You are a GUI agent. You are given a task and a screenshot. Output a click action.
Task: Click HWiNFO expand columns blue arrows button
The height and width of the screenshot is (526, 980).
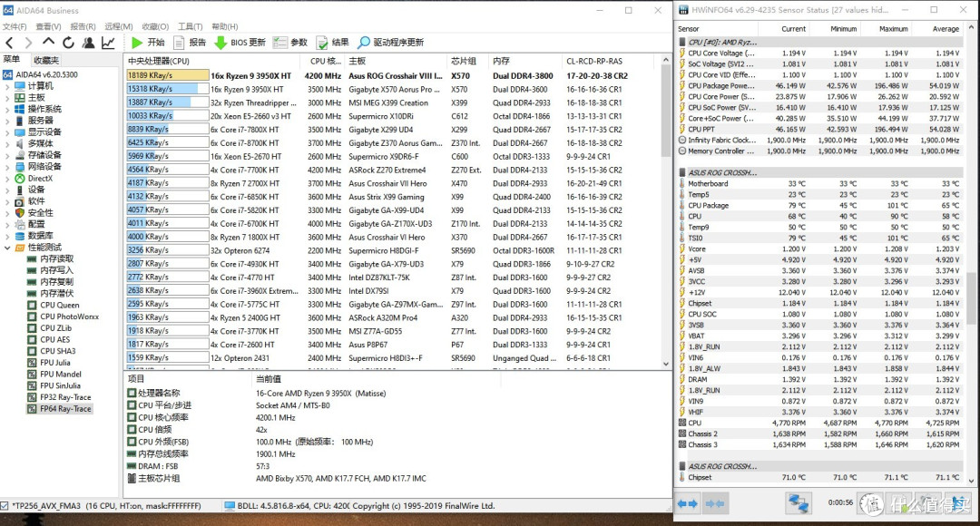coord(688,503)
